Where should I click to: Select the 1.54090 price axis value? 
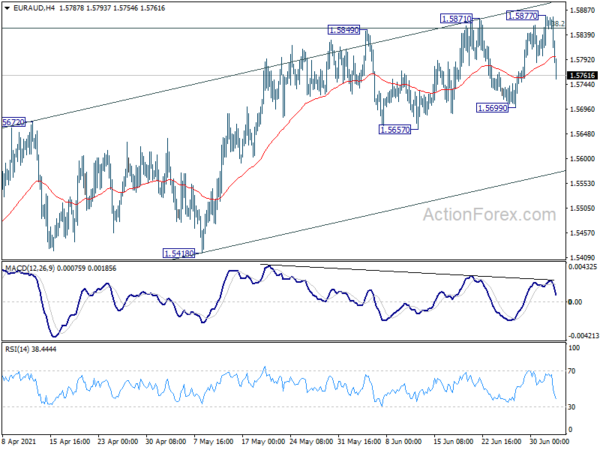pyautogui.click(x=582, y=258)
